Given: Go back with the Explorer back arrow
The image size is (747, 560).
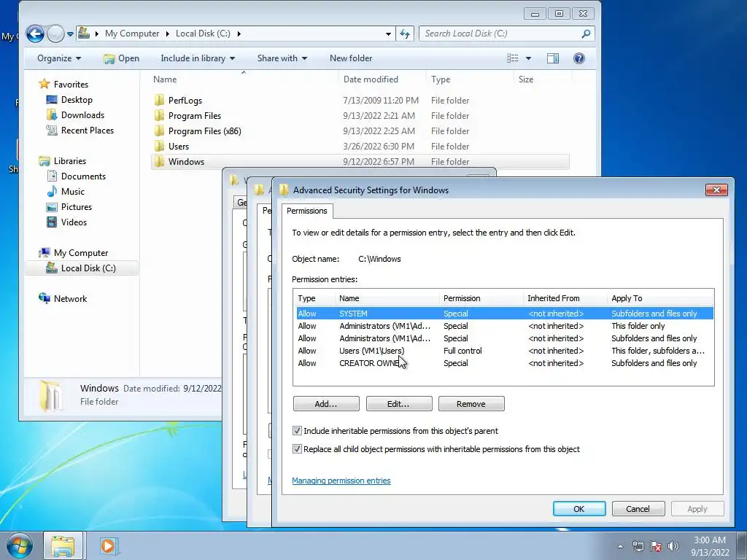Looking at the screenshot, I should point(35,34).
